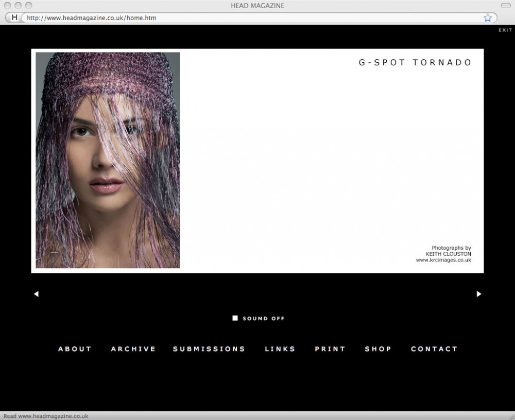Open the Print section
The height and width of the screenshot is (420, 515).
330,349
